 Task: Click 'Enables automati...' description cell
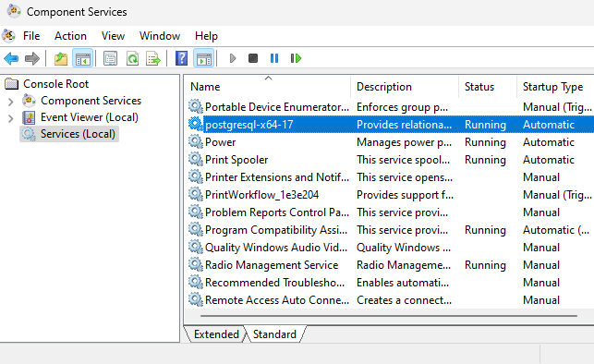point(403,283)
